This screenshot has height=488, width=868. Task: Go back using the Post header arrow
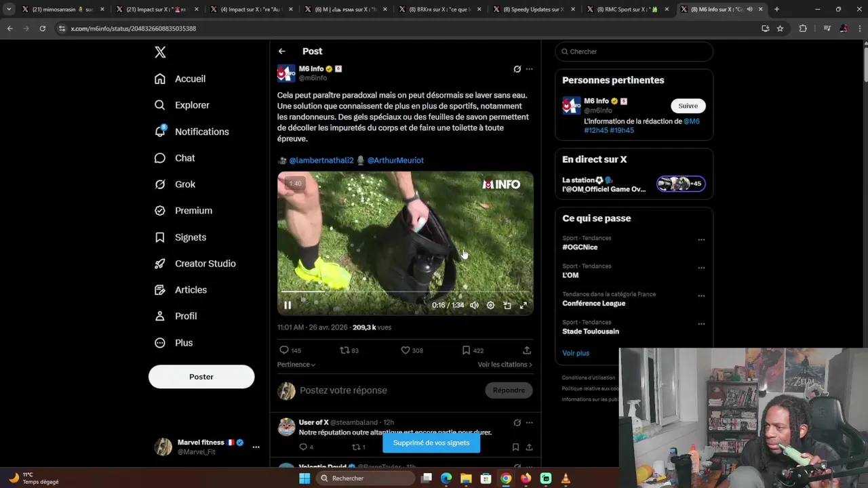(282, 52)
